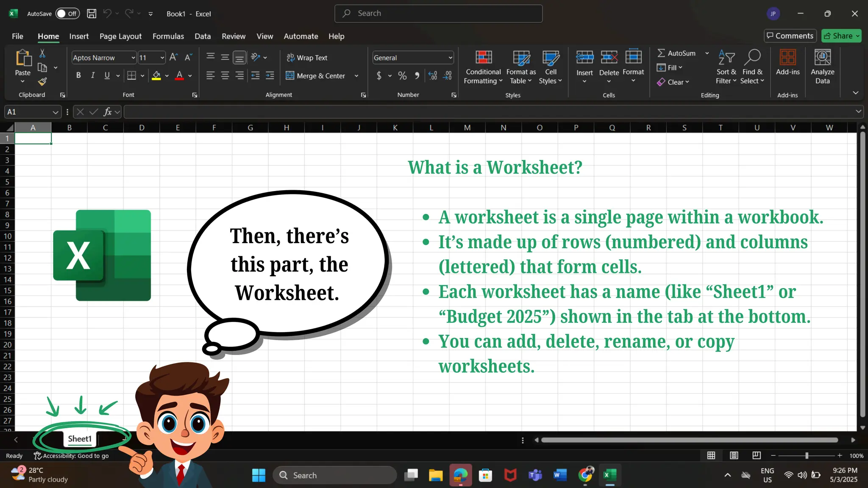Image resolution: width=868 pixels, height=488 pixels.
Task: Apply red font color
Action: pyautogui.click(x=179, y=75)
